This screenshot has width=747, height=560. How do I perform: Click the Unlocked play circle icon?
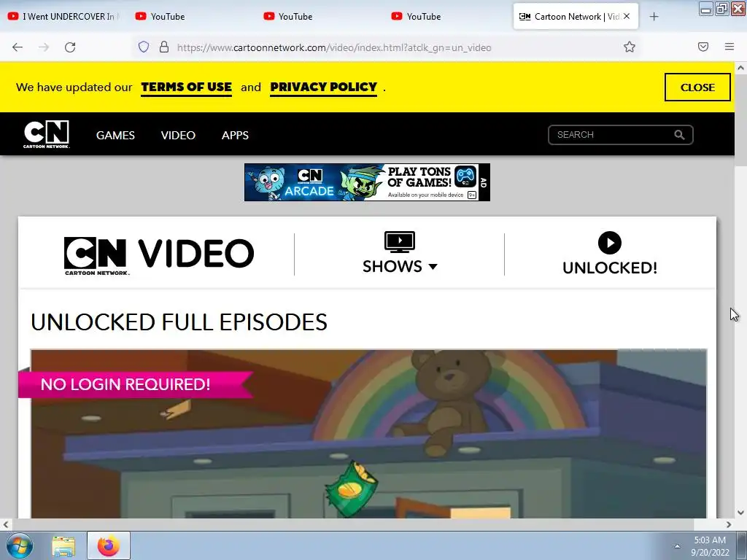(610, 243)
